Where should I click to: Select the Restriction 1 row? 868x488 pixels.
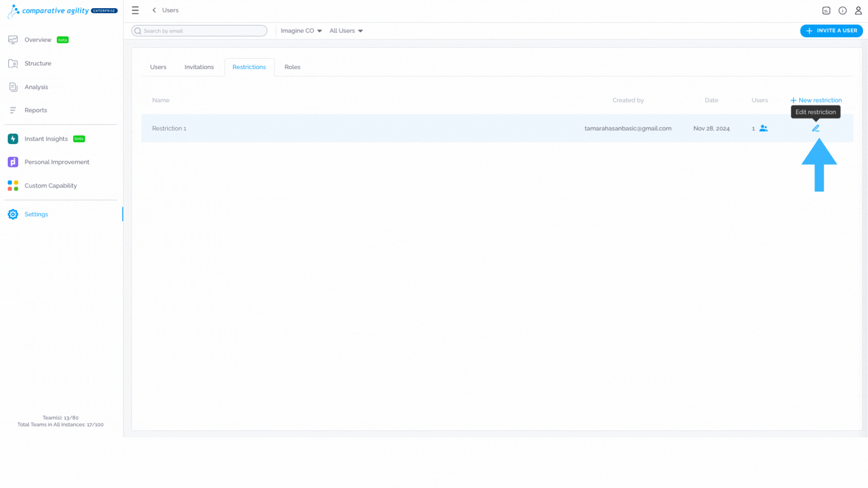[497, 128]
